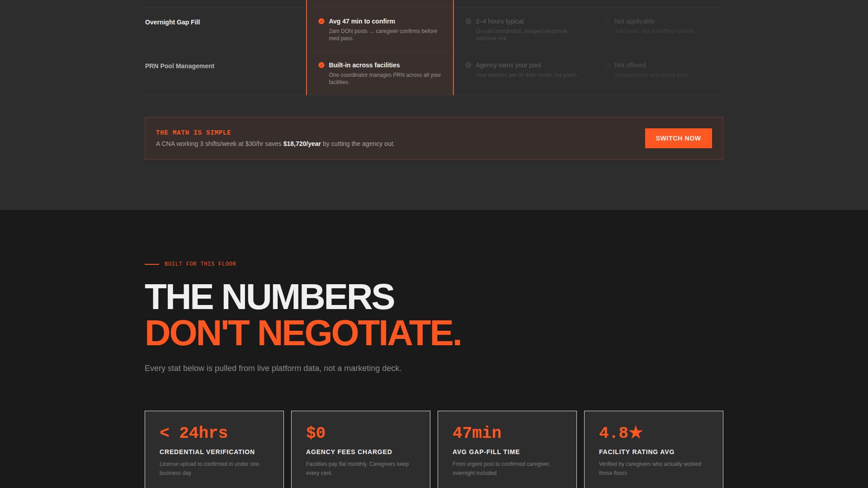868x488 pixels.
Task: Open the $0 Agency Fees Charged card
Action: tap(361, 450)
